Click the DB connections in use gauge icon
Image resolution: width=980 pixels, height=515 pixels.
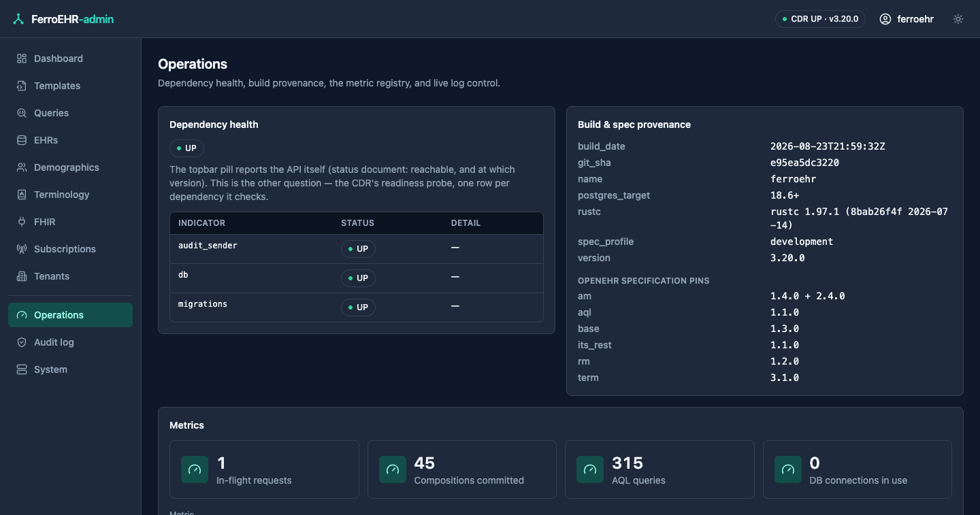(x=788, y=469)
